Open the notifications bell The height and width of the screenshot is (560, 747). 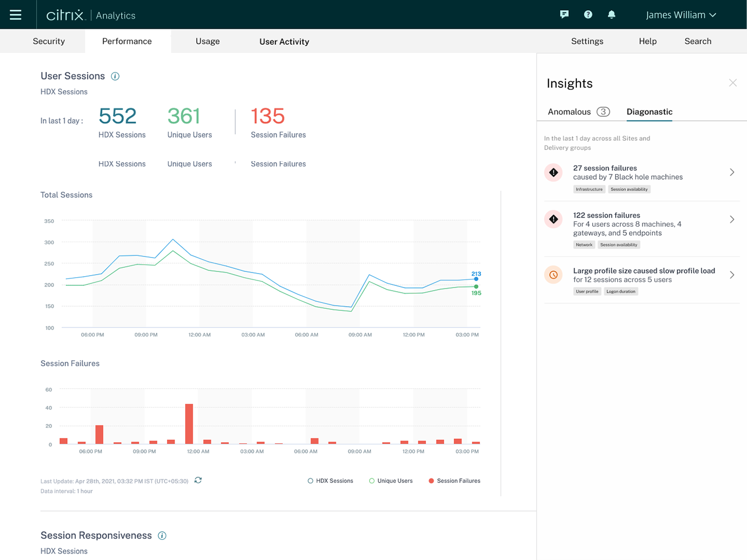click(611, 15)
